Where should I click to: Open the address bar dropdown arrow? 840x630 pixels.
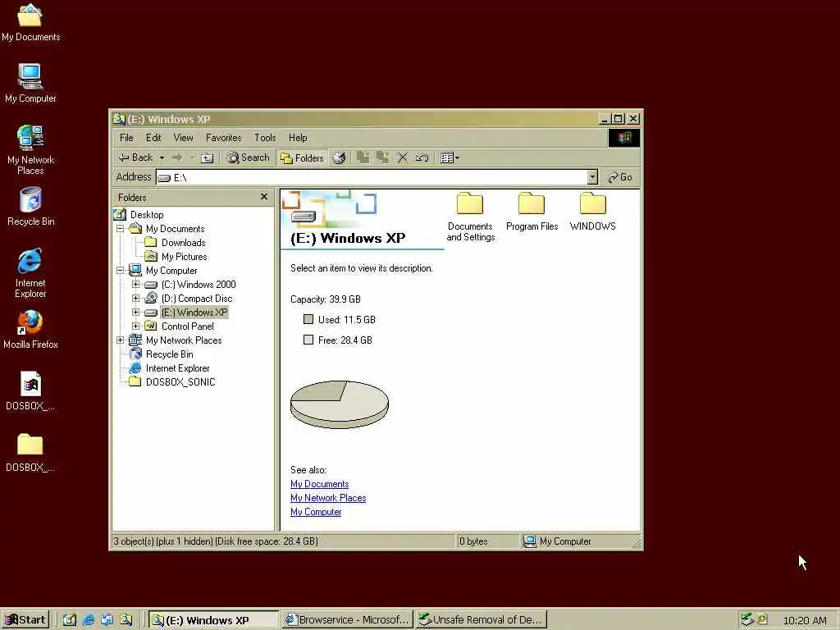click(x=592, y=177)
